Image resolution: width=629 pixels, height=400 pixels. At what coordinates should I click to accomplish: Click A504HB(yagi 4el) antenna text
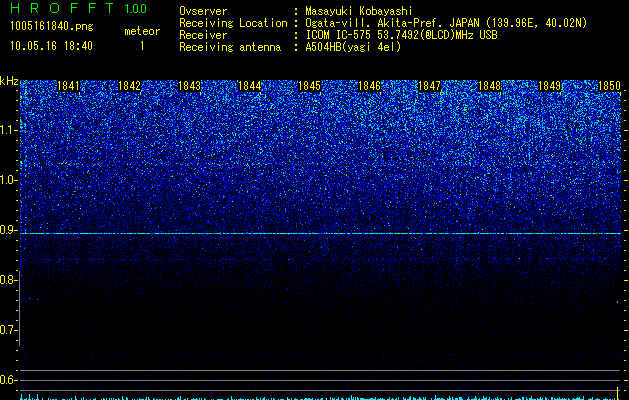(x=353, y=47)
